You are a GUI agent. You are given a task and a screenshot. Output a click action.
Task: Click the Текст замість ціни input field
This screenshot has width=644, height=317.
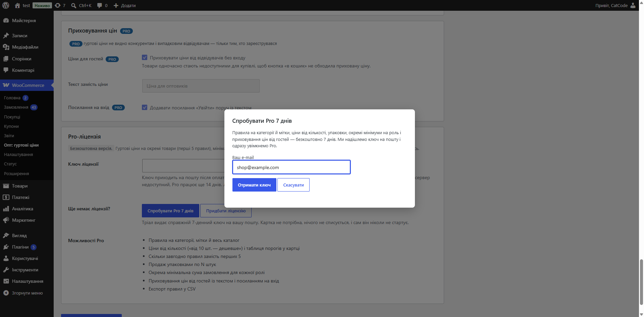point(201,86)
